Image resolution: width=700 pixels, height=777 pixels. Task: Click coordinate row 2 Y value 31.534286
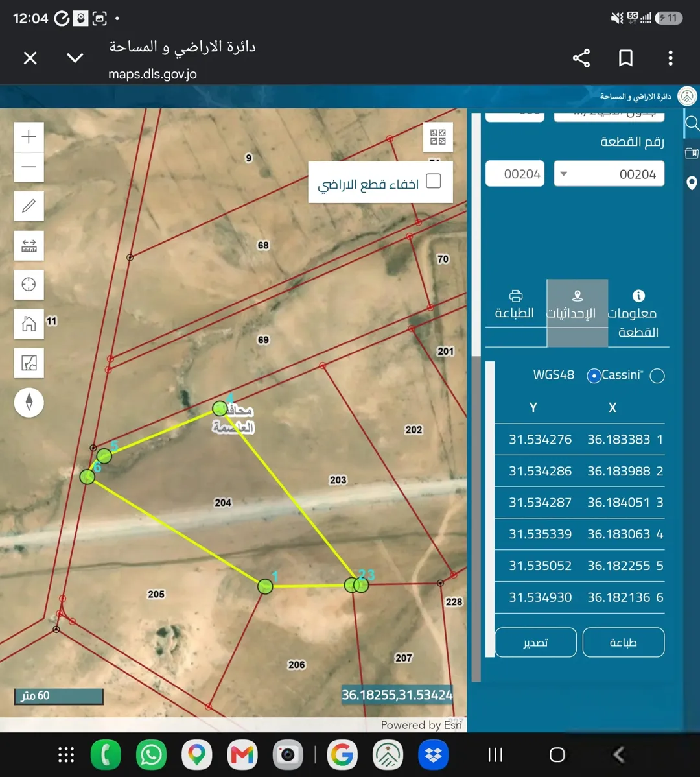click(x=540, y=472)
